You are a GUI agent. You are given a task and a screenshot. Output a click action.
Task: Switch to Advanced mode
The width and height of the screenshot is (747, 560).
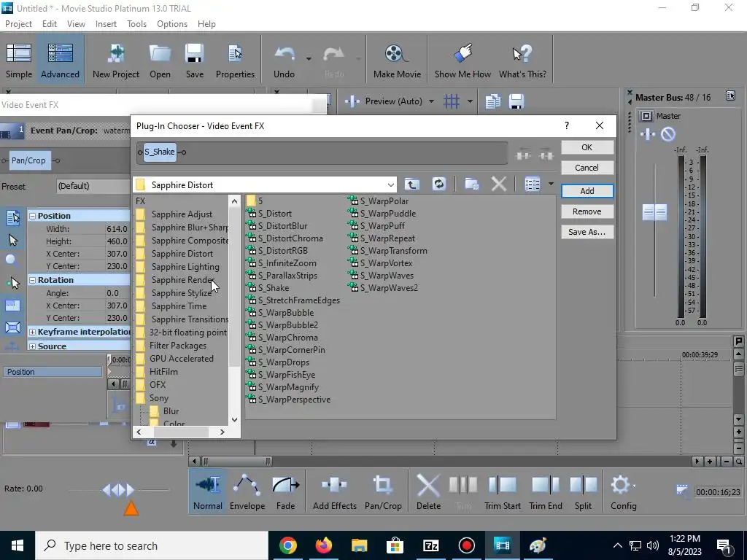(60, 60)
